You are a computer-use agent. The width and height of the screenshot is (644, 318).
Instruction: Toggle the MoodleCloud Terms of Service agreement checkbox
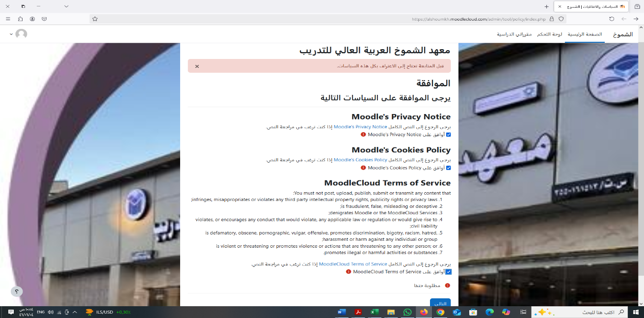pos(448,271)
